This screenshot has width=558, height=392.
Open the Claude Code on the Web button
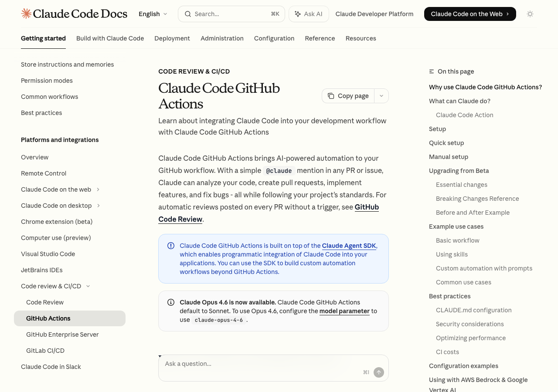pos(470,14)
